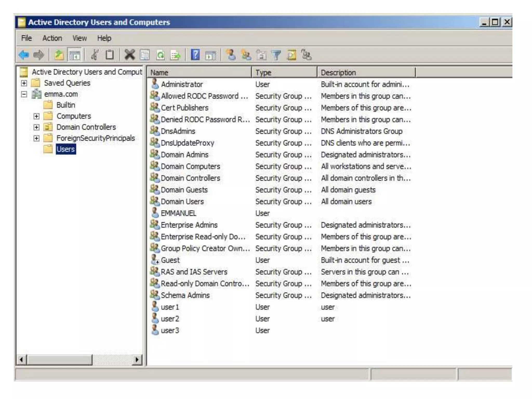Open the Filter Options funnel icon
This screenshot has height=399, width=532.
click(x=276, y=55)
